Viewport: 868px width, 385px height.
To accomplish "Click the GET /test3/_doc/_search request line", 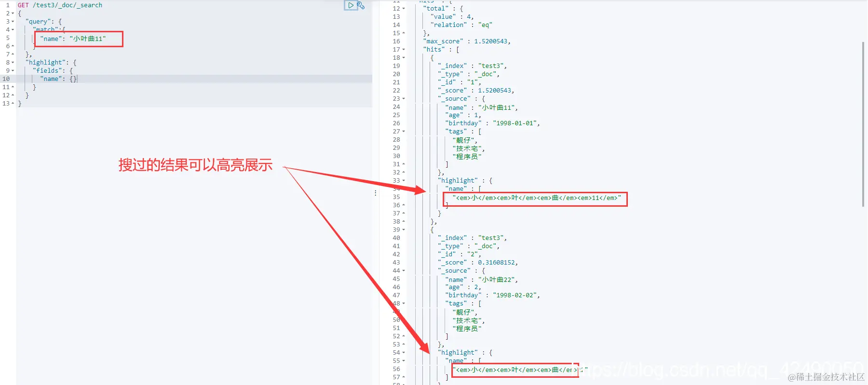I will [x=60, y=5].
